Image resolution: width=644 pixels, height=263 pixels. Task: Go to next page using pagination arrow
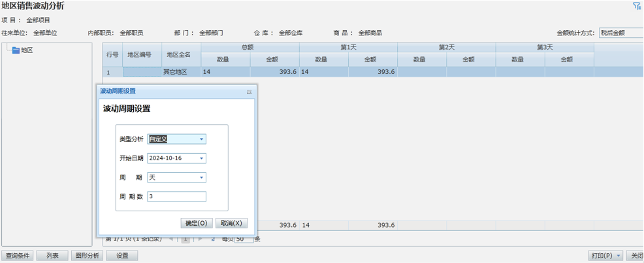click(200, 239)
